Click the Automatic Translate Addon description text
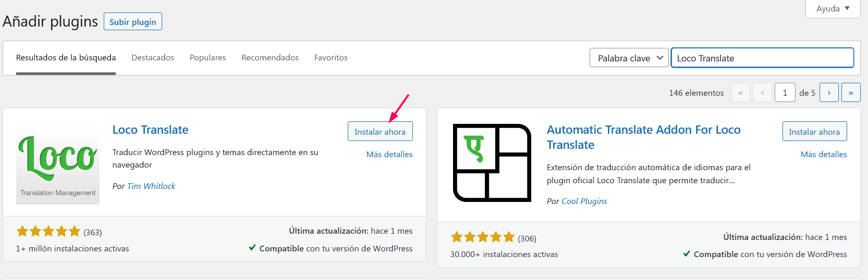The height and width of the screenshot is (280, 868). pyautogui.click(x=649, y=174)
